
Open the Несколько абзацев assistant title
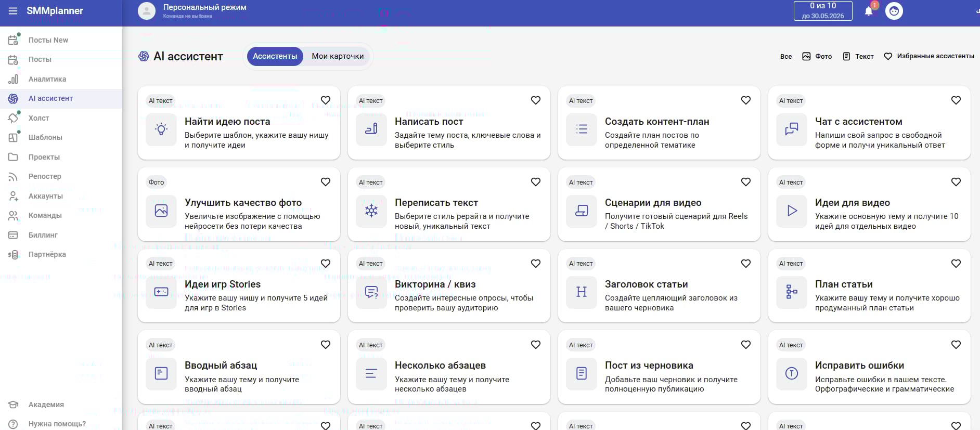(x=440, y=366)
